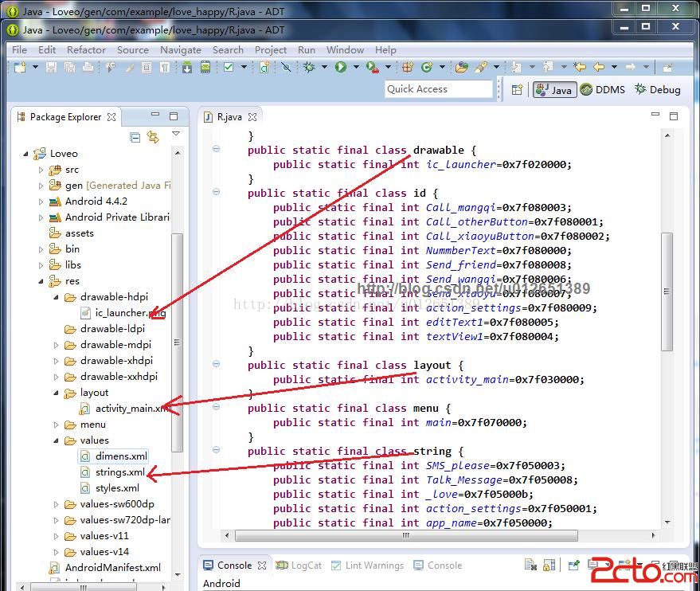700x591 pixels.
Task: Select AndroidManifest.xml file
Action: 105,568
